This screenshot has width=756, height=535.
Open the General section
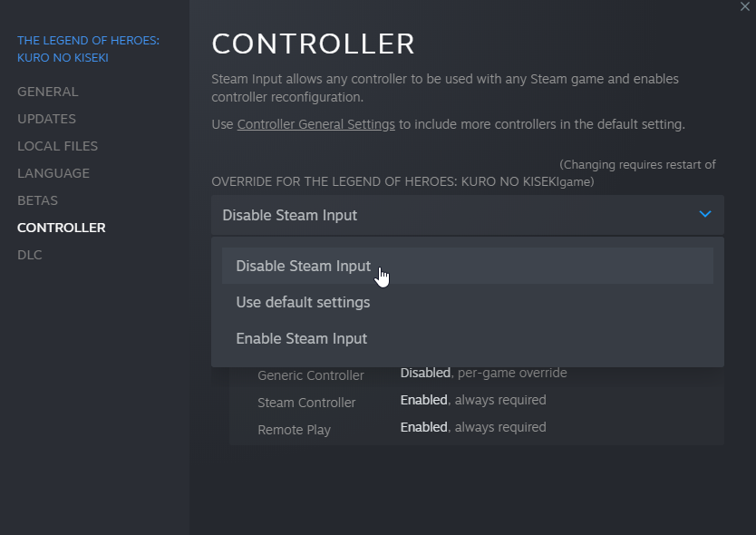(x=47, y=92)
